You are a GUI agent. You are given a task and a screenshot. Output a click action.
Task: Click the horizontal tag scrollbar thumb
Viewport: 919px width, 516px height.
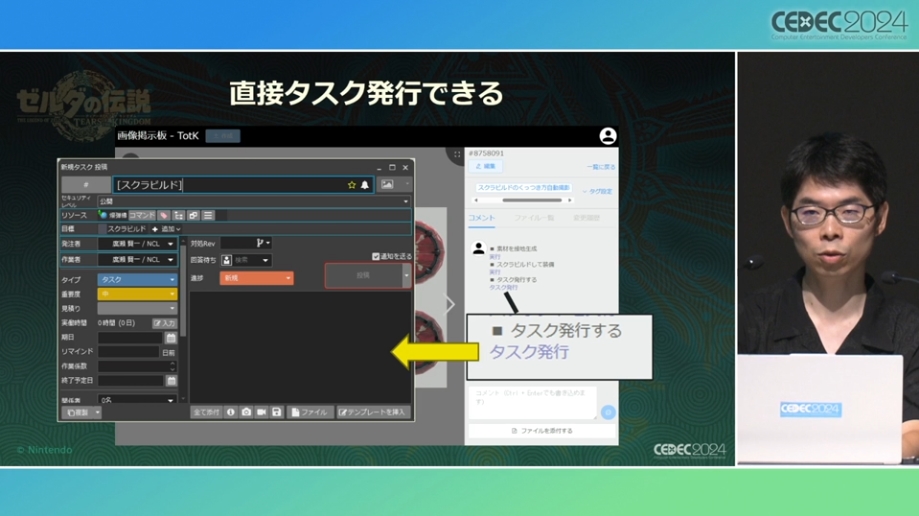click(x=532, y=201)
